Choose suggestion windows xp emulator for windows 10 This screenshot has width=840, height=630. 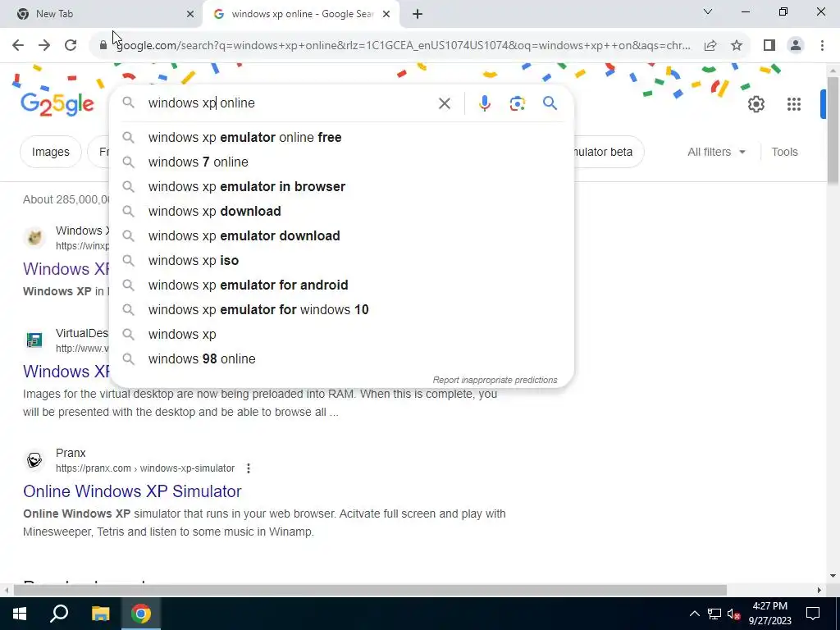click(x=341, y=310)
